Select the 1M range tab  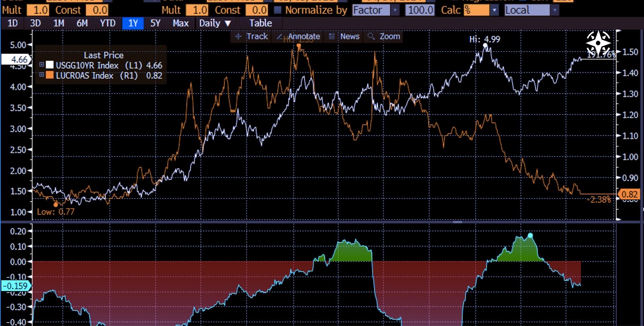59,23
